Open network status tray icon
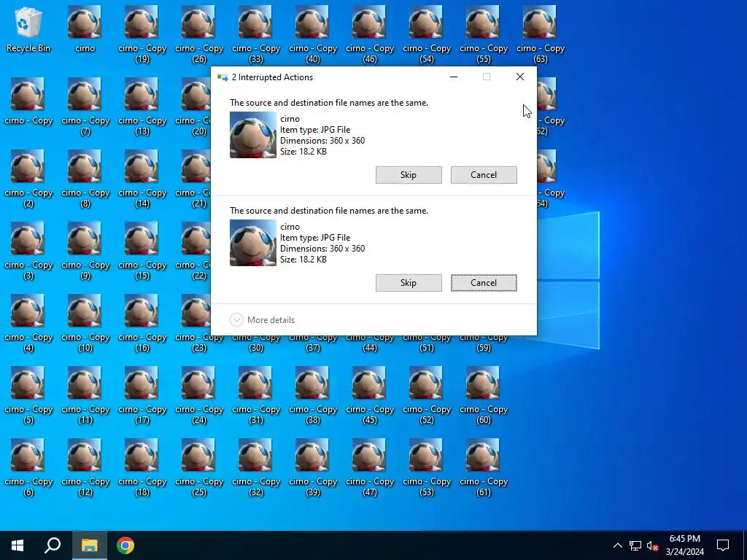Viewport: 747px width, 560px height. point(635,545)
